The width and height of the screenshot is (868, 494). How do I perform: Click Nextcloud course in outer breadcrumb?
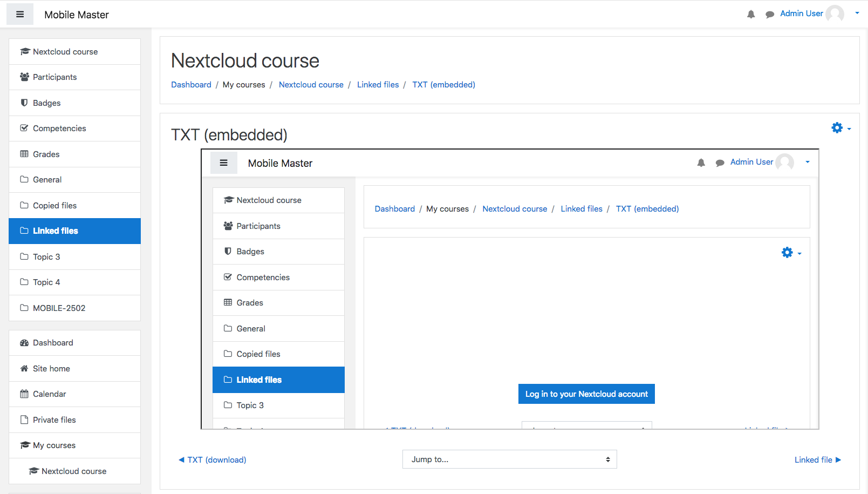[311, 85]
